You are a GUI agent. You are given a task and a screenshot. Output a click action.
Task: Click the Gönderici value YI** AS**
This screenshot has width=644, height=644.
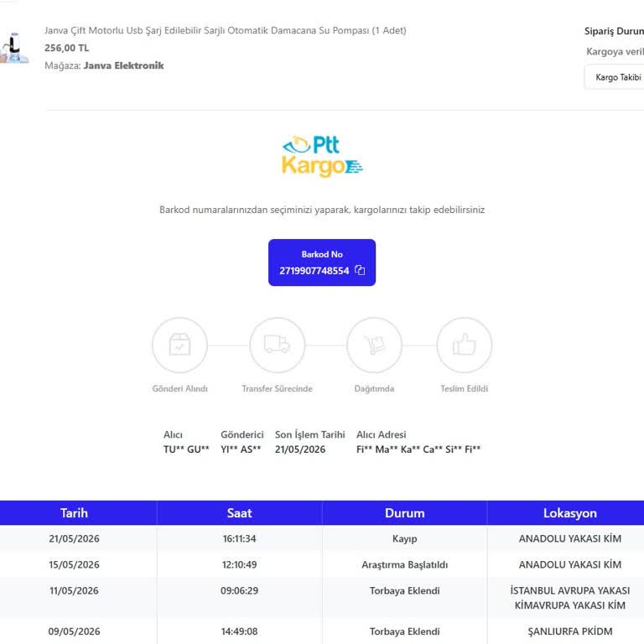[x=241, y=449]
